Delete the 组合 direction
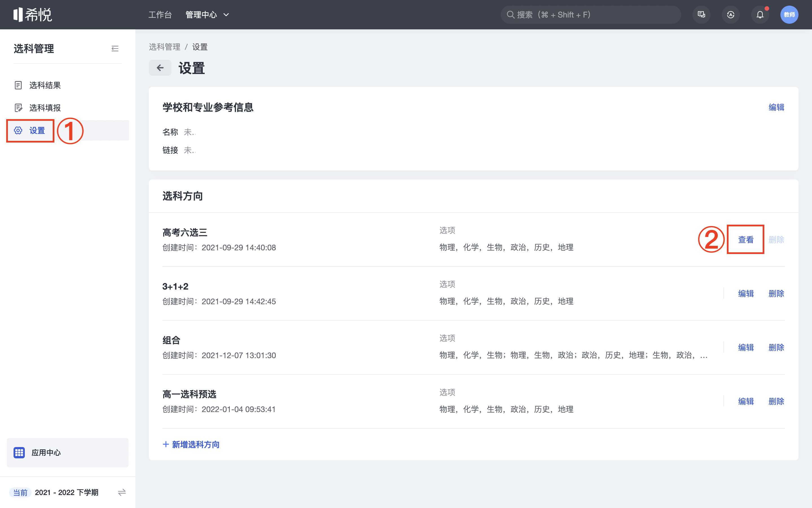Viewport: 812px width, 508px height. point(776,347)
